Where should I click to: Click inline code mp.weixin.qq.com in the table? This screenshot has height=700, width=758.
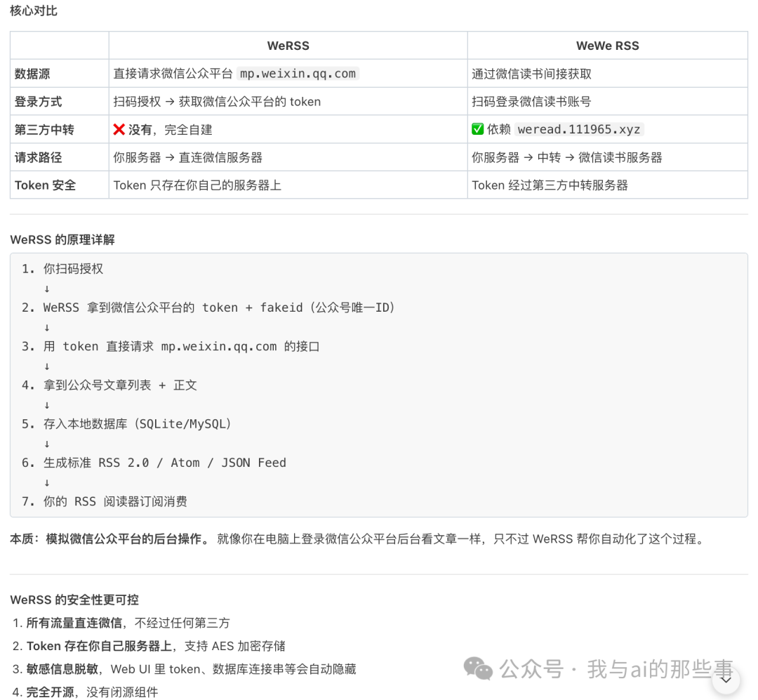298,74
